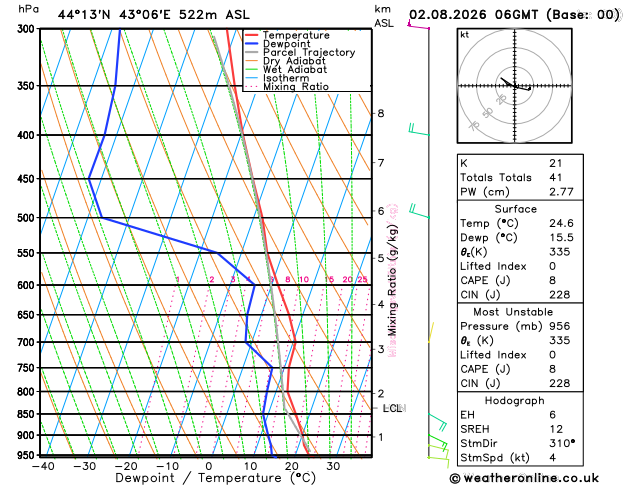Click the −40 temperature axis label
The width and height of the screenshot is (629, 486).
43,466
